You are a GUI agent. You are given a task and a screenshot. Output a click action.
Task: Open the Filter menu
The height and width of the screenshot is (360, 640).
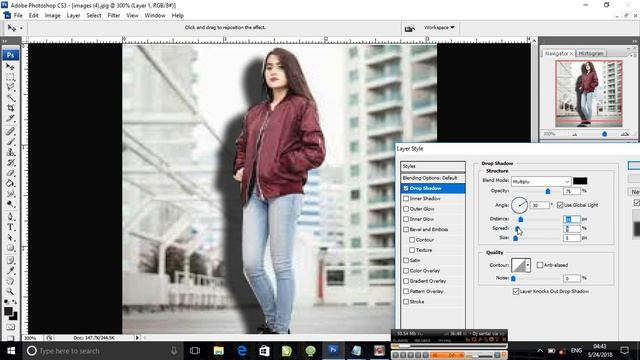[x=113, y=16]
